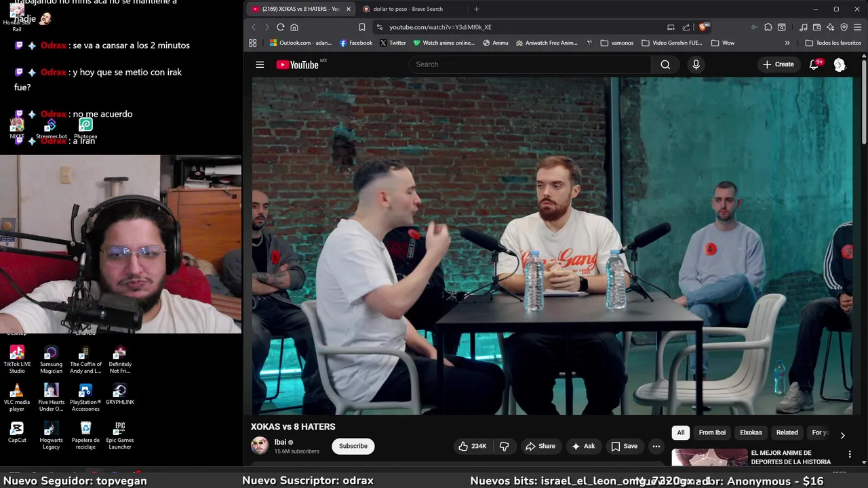Go back in the Brave browser
Image resolution: width=868 pixels, height=488 pixels.
click(254, 27)
